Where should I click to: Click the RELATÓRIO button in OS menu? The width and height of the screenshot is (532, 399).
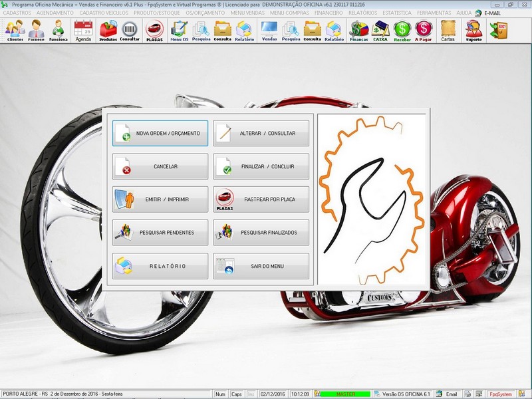(160, 267)
